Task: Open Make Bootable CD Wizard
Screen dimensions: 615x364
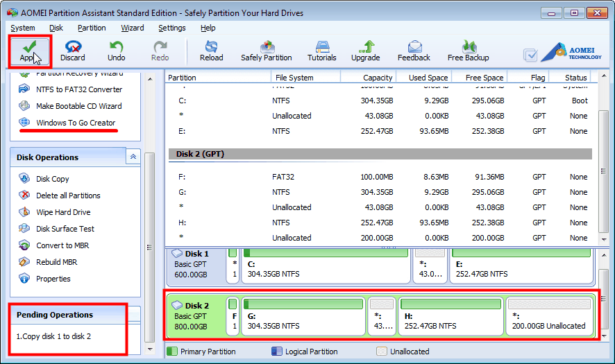Action: click(x=70, y=106)
